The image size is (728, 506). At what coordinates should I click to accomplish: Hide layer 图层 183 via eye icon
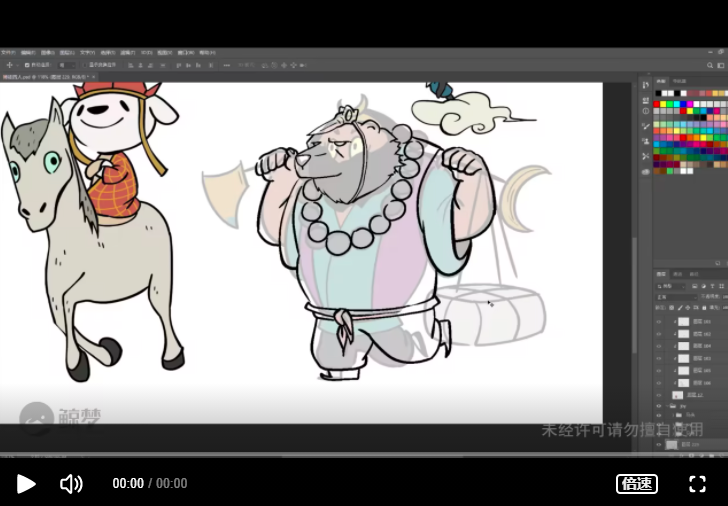(658, 358)
